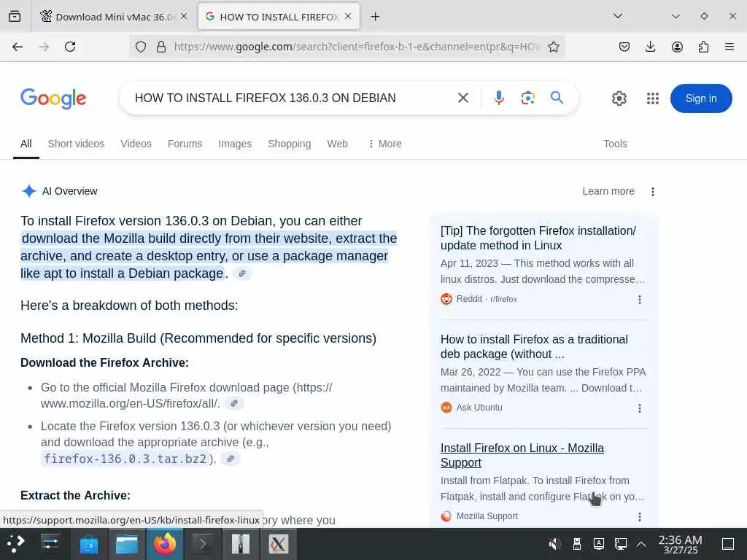Switch to the Download Mini vMac tab
This screenshot has width=747, height=560.
tap(113, 17)
